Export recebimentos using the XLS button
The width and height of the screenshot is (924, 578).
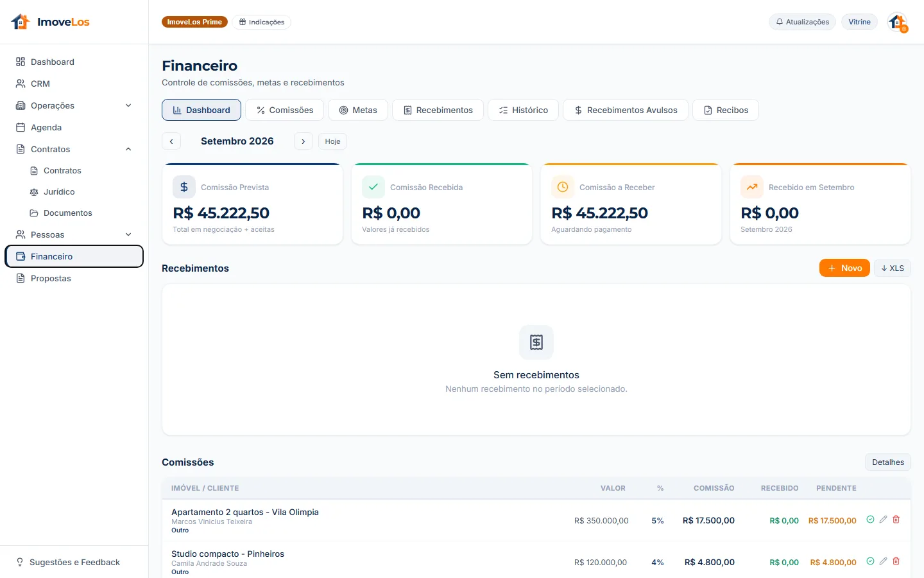tap(893, 268)
